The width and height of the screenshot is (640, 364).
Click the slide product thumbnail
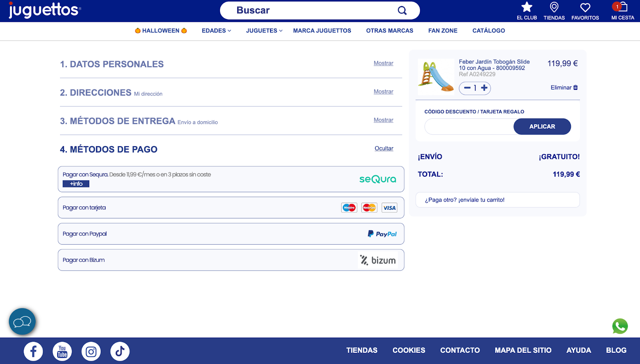click(x=436, y=76)
